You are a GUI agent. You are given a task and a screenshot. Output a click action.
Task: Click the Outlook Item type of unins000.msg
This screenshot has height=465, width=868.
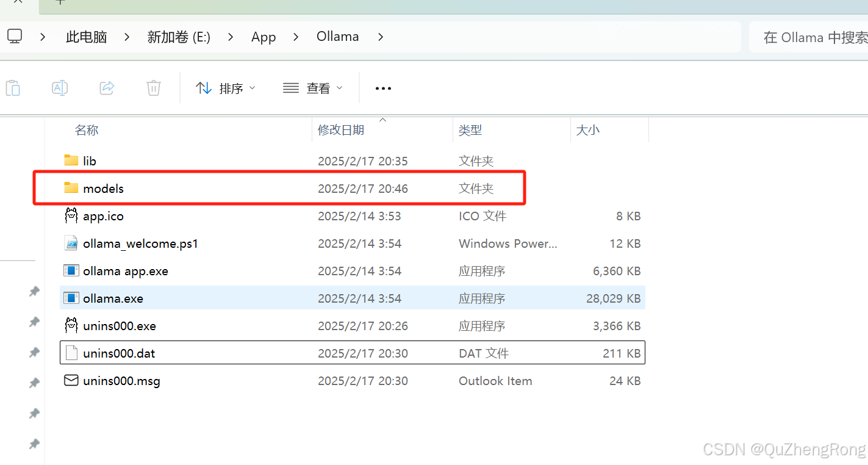pos(495,381)
